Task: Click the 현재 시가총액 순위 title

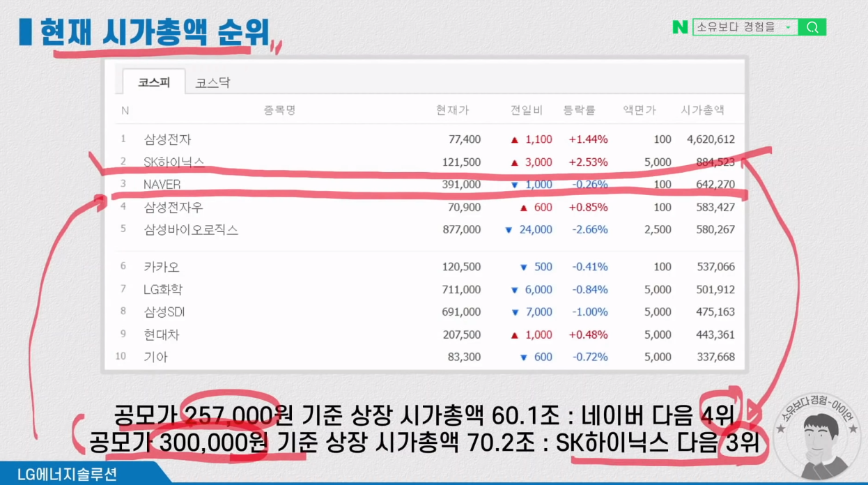Action: (155, 32)
